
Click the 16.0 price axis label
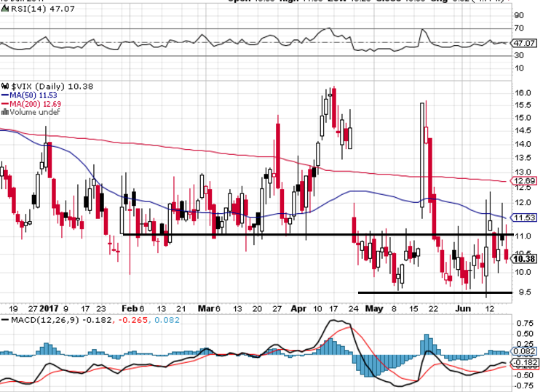(x=523, y=92)
